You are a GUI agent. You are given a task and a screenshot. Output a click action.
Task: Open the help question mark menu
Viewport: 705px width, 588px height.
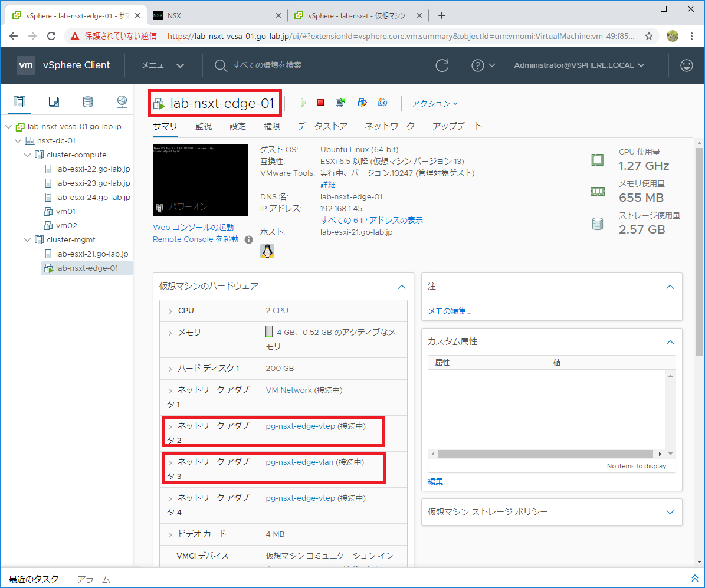tap(483, 65)
